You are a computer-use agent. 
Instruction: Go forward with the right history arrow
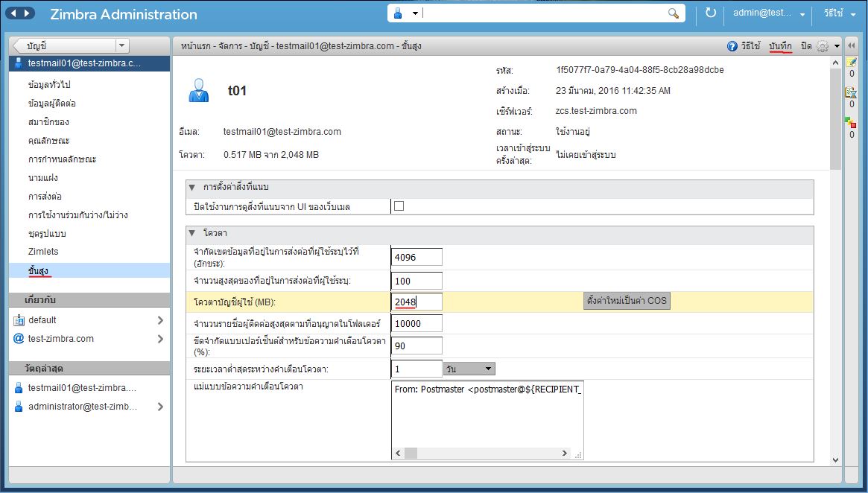point(27,13)
